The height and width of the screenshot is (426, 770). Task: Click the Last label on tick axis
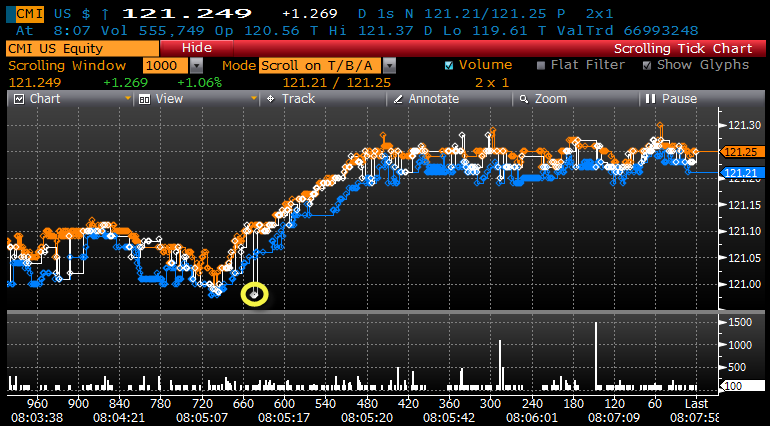point(697,404)
